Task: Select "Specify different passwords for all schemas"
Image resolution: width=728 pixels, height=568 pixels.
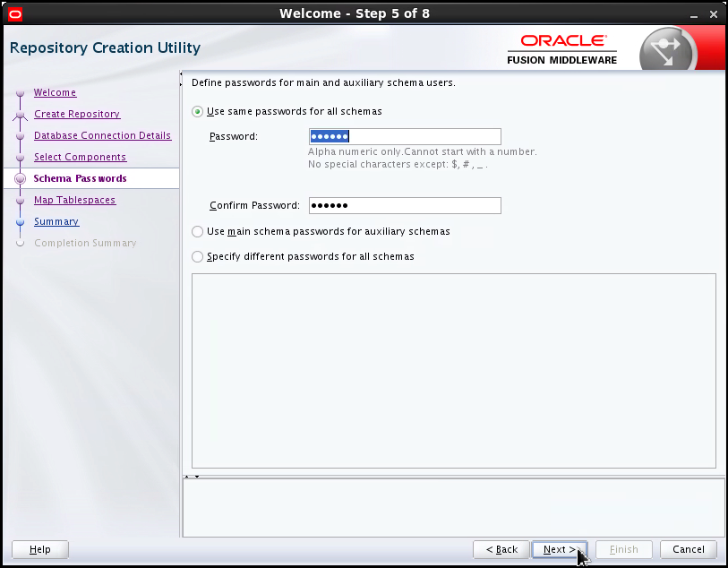Action: [196, 256]
